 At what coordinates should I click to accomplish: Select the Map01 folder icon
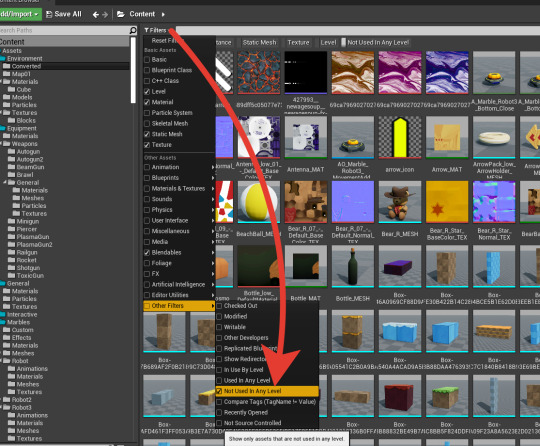(7, 74)
